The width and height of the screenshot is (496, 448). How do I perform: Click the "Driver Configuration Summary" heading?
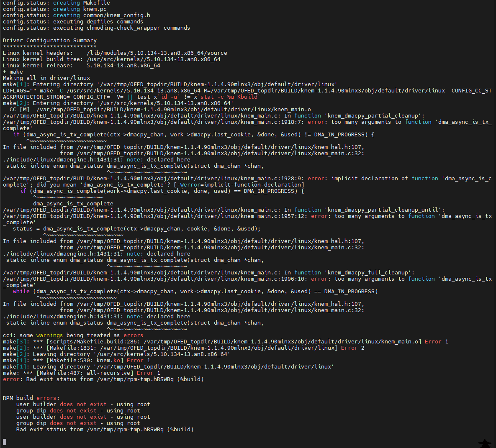point(49,41)
